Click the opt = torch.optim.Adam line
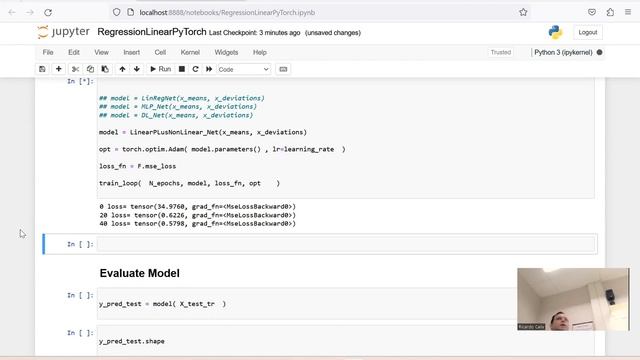The height and width of the screenshot is (360, 640). click(222, 149)
